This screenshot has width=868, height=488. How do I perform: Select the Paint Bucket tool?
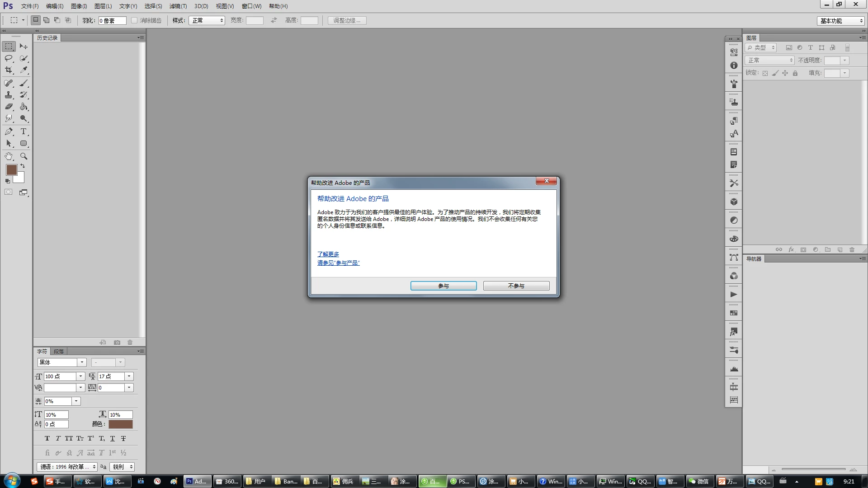[24, 107]
